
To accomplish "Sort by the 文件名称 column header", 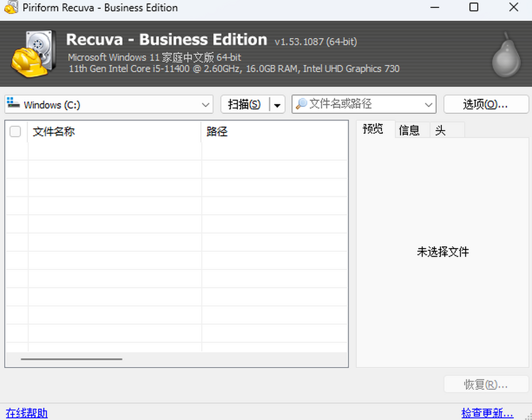I will [114, 132].
